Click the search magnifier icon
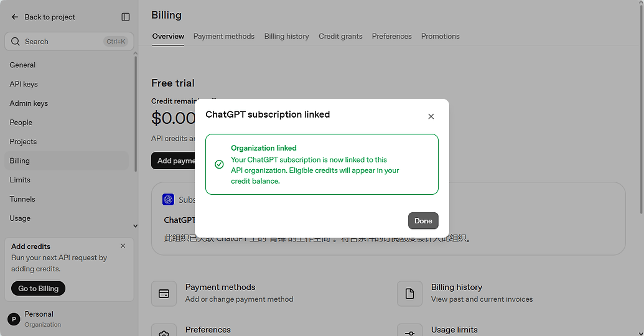This screenshot has width=644, height=336. click(16, 42)
